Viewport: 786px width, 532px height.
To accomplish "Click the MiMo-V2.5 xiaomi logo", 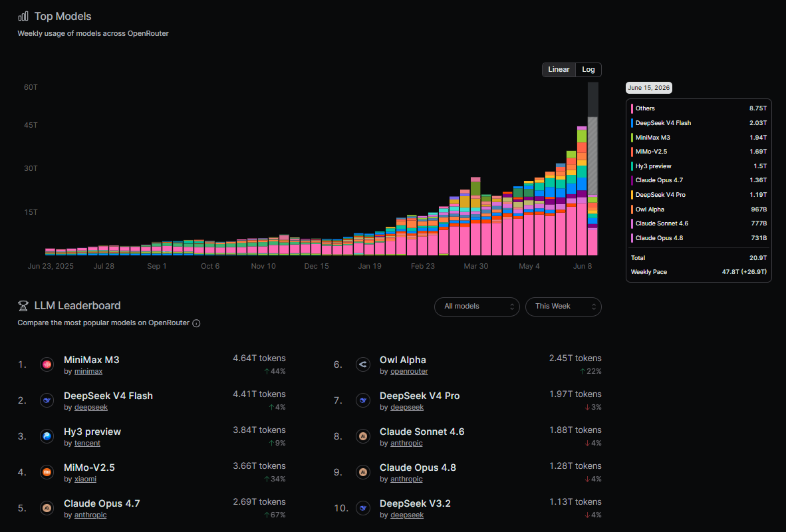I will 47,472.
